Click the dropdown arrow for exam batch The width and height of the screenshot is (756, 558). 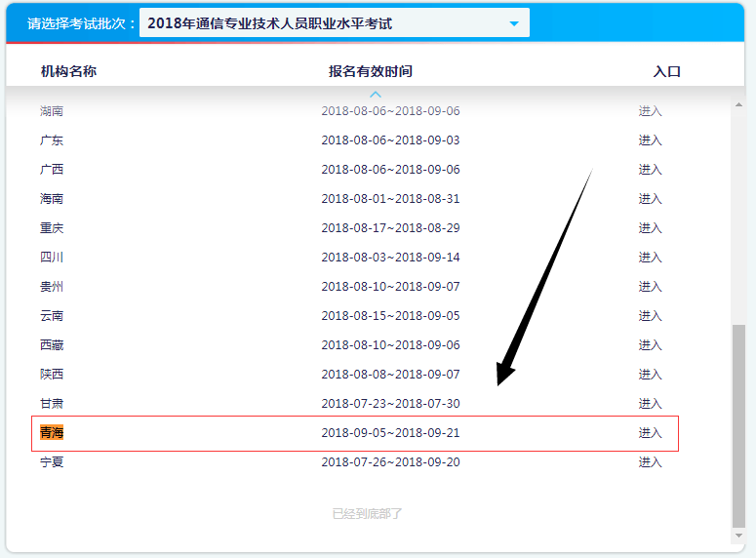tap(514, 23)
